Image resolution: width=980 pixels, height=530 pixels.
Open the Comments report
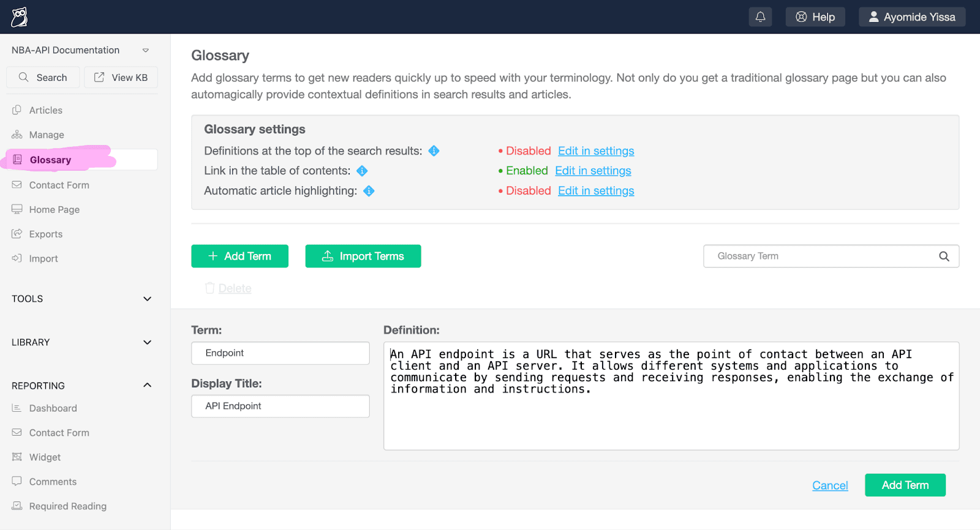[53, 482]
